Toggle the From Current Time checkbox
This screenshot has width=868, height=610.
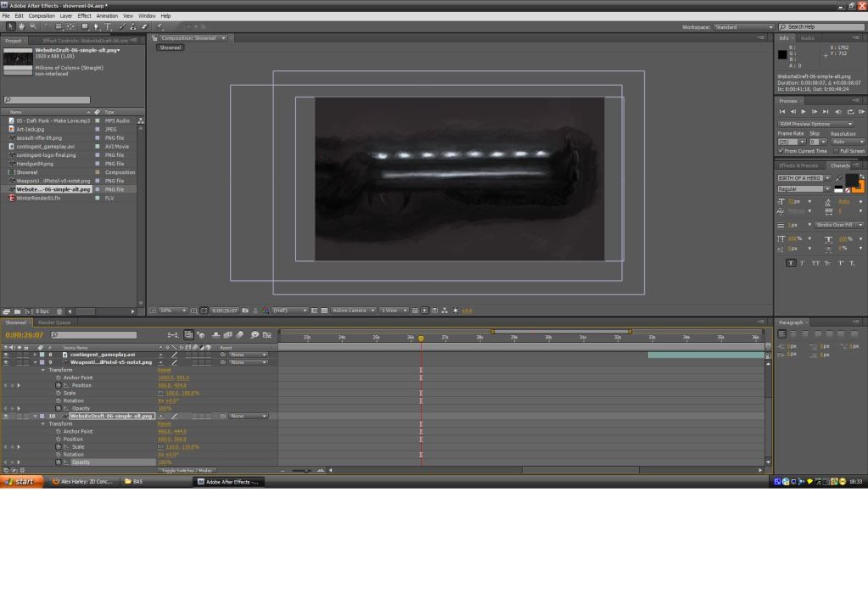781,151
